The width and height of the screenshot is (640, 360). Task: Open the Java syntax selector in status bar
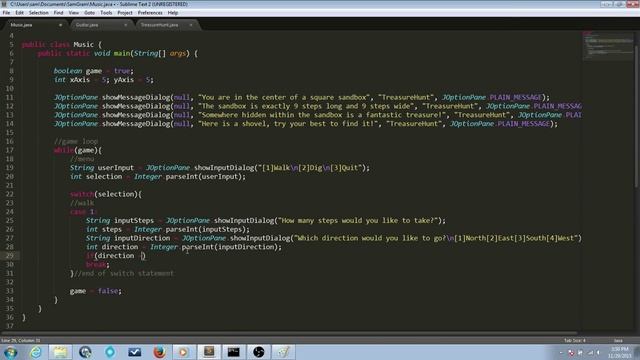618,340
